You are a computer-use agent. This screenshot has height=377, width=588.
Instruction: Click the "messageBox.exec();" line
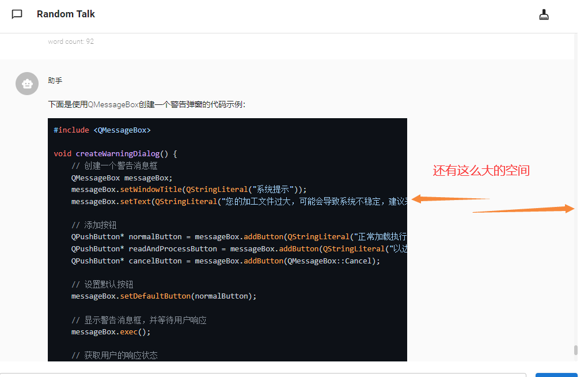point(111,332)
